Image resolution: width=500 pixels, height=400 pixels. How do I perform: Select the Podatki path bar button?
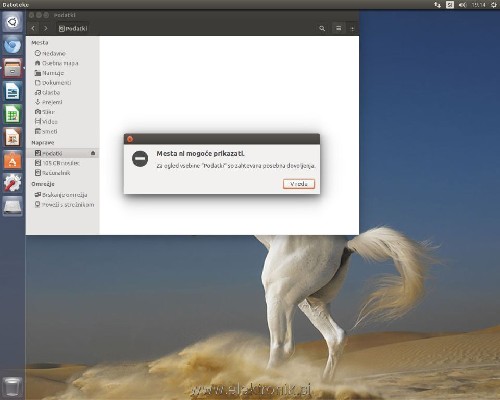(x=73, y=29)
